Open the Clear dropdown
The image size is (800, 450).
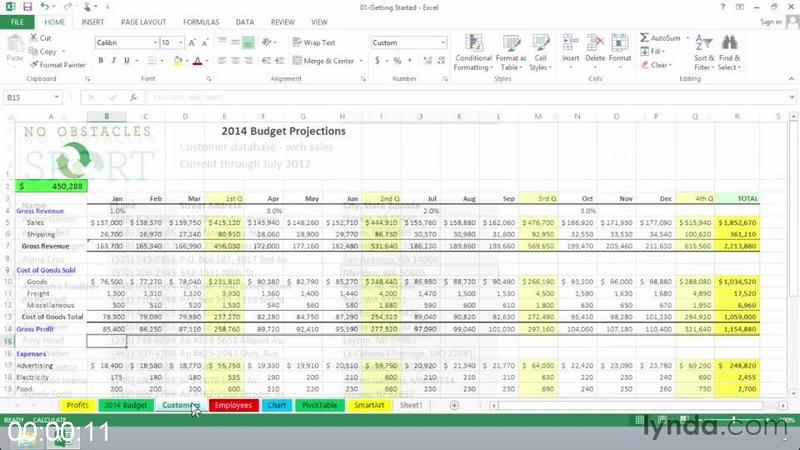click(656, 65)
